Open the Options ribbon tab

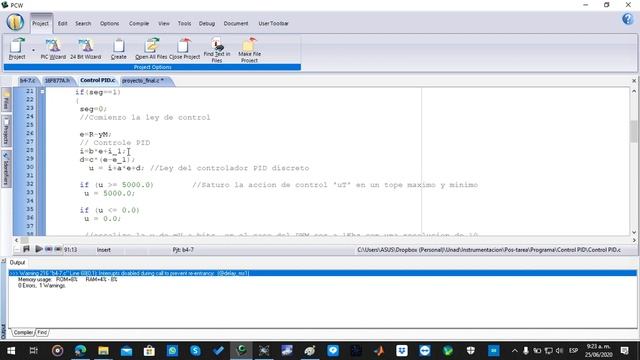click(109, 23)
